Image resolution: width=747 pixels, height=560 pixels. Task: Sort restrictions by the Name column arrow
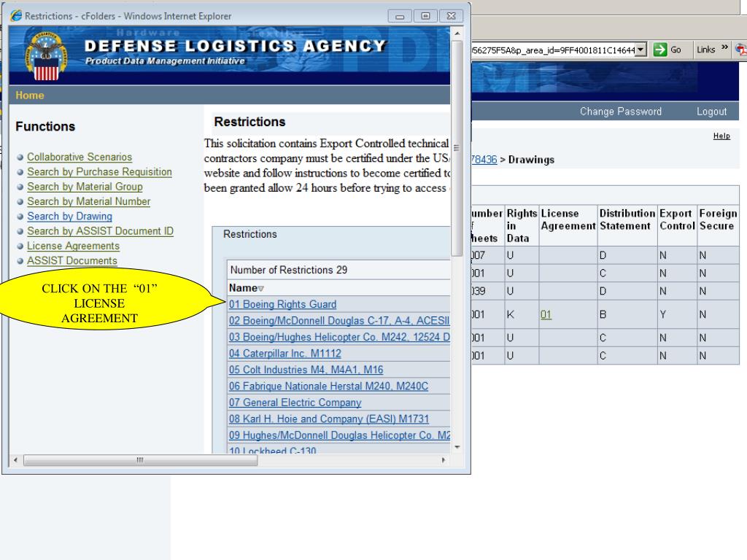tap(261, 289)
